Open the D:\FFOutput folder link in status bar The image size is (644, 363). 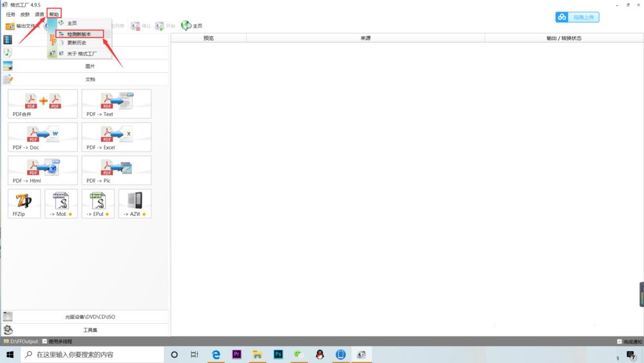tap(21, 342)
